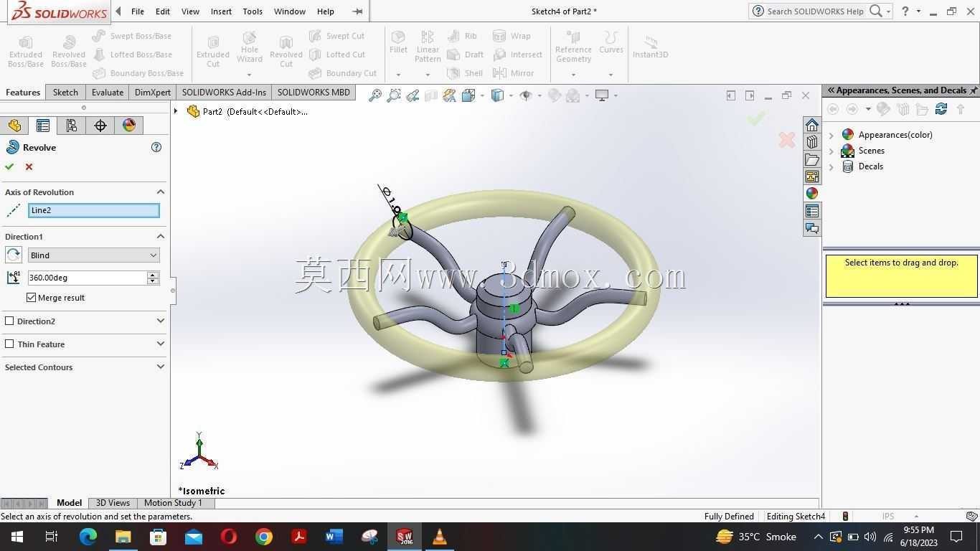Expand Scenes tree node
The image size is (980, 551).
click(831, 151)
